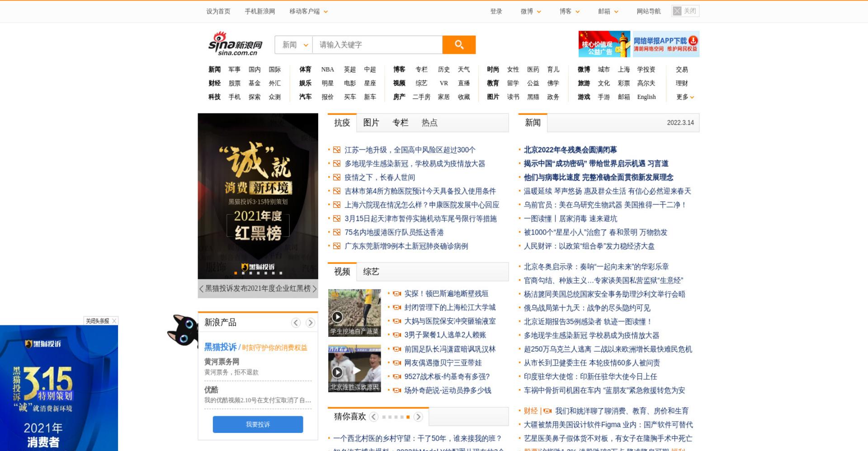Switch to the 图片 tab
Screen dimensions: 868x451
[371, 123]
